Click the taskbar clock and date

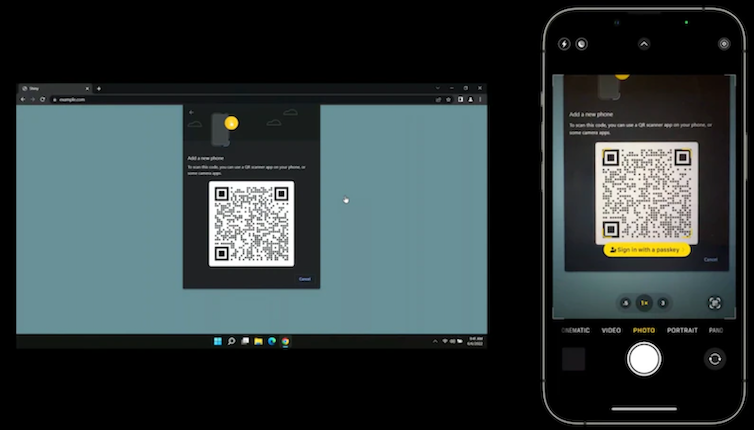click(475, 341)
